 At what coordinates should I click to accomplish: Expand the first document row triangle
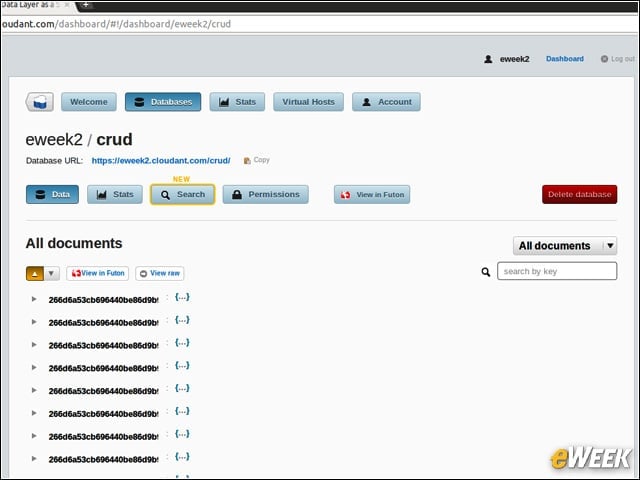[34, 299]
